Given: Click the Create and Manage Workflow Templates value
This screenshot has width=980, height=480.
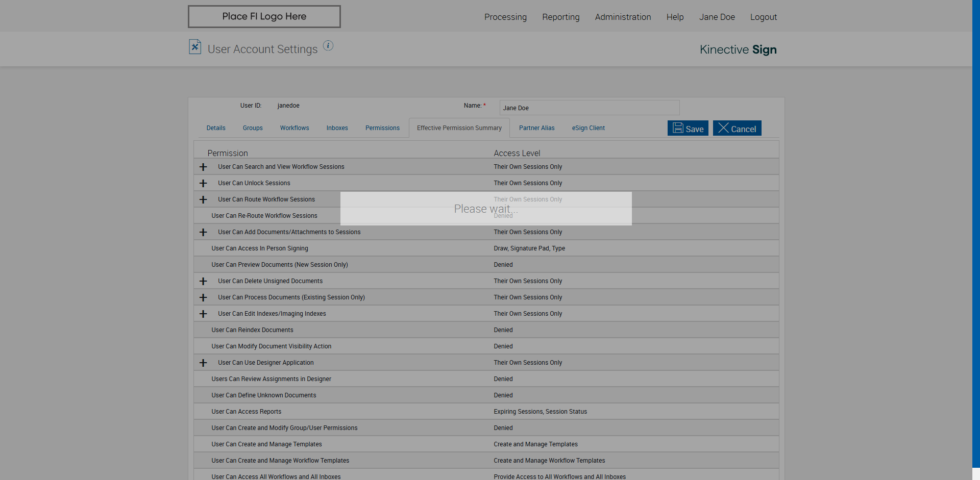Looking at the screenshot, I should coord(549,461).
